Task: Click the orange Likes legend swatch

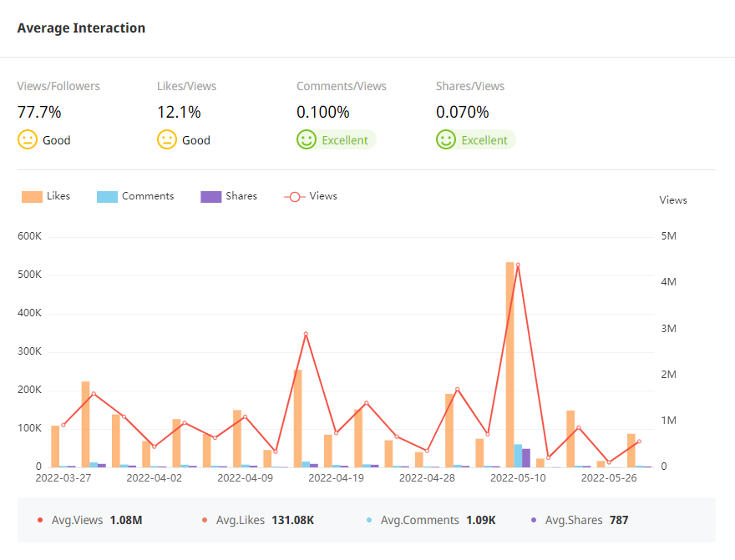Action: click(x=32, y=196)
